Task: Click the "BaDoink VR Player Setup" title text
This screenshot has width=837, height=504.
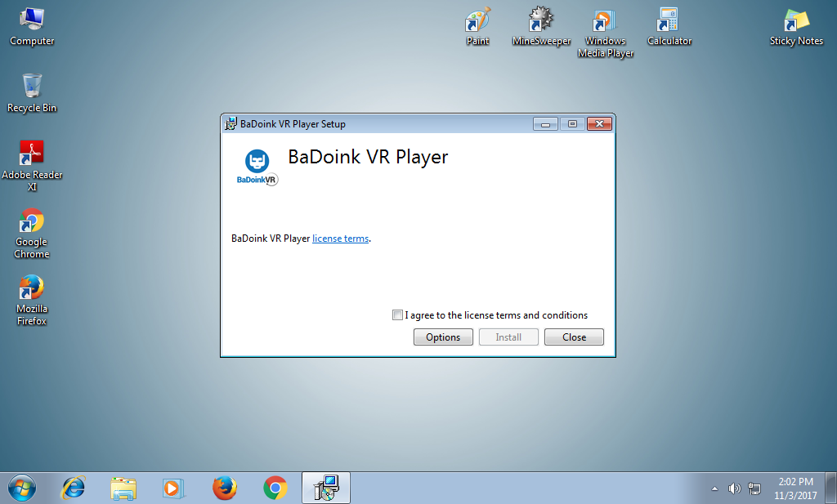Action: tap(293, 124)
